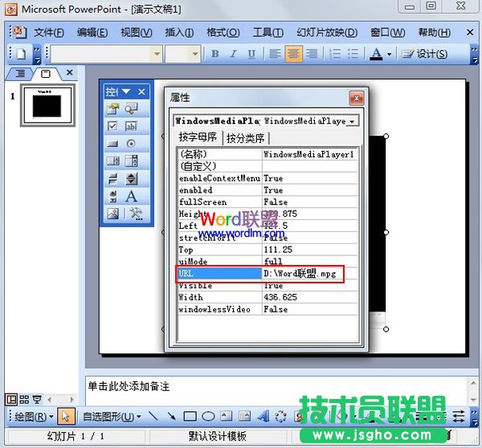Open the 视图 (View) menu
482x448 pixels.
pyautogui.click(x=137, y=32)
